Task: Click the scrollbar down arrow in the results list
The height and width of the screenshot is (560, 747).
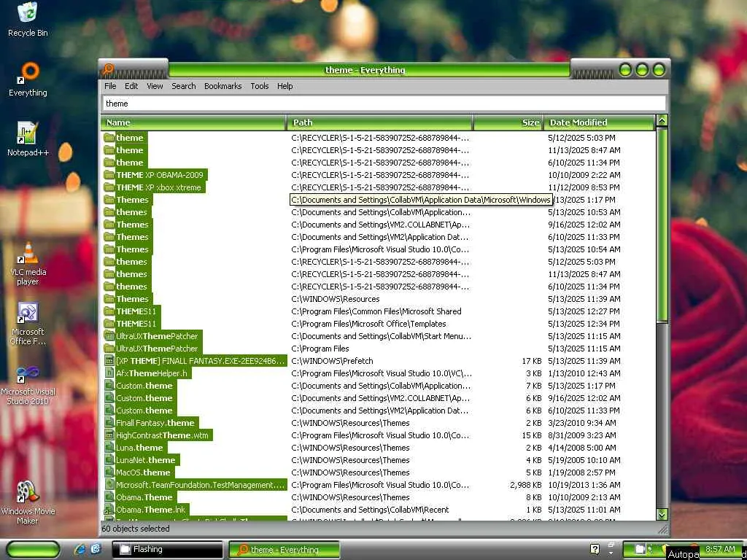Action: [x=661, y=514]
